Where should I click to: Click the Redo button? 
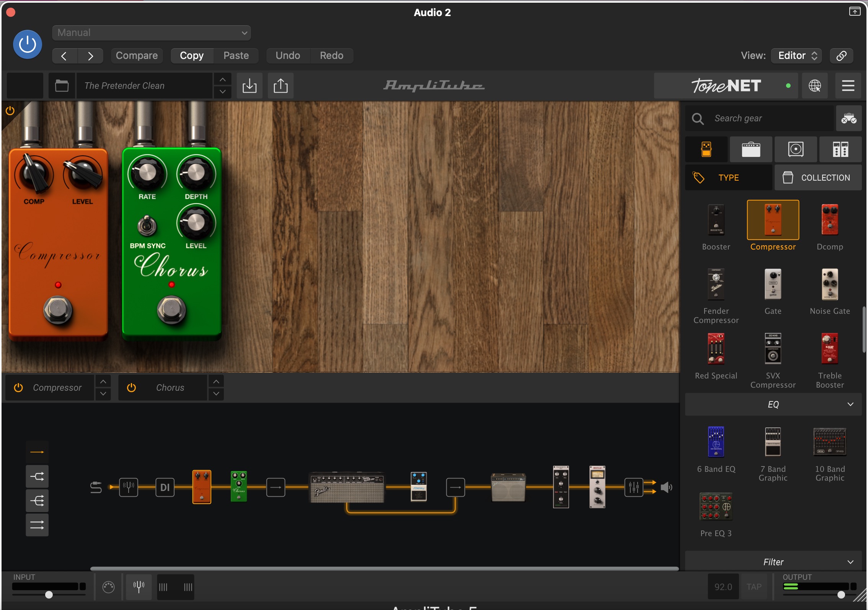[x=331, y=55]
